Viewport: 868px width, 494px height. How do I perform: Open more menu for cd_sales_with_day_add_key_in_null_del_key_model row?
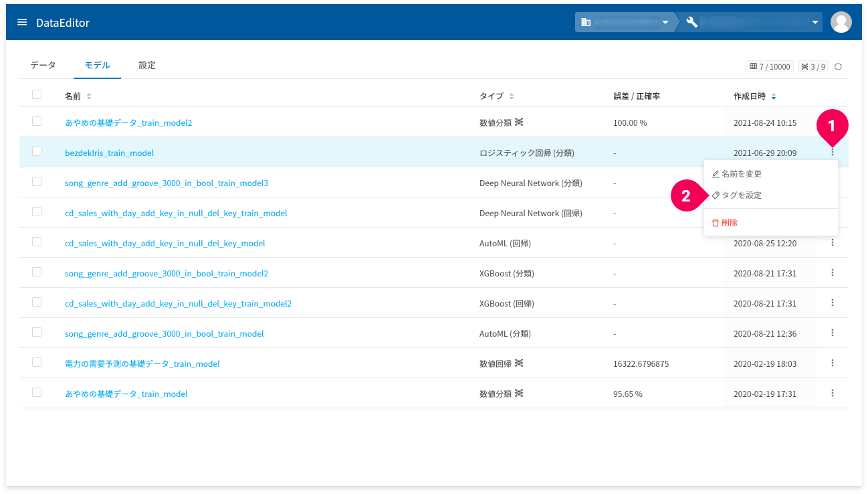[833, 242]
